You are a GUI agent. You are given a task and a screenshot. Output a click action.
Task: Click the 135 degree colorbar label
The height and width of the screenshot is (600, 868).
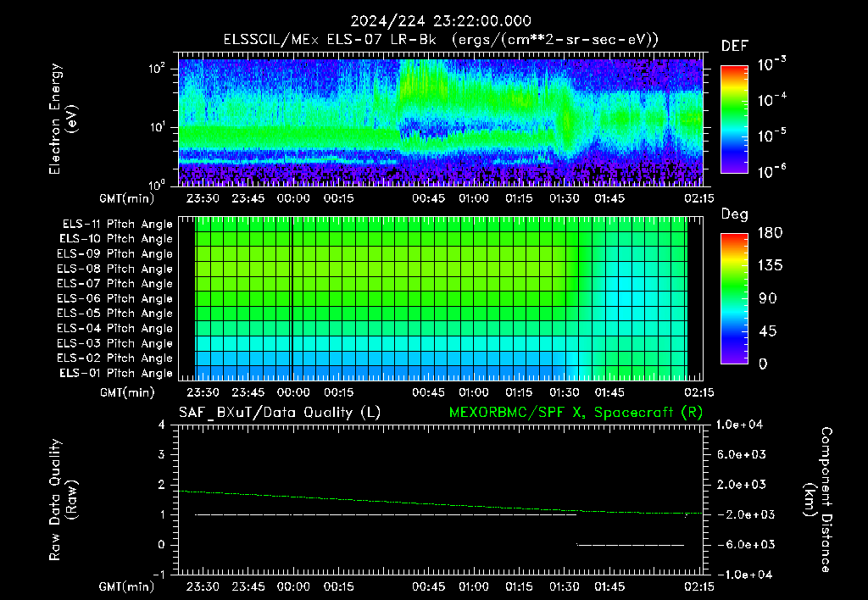tap(770, 266)
